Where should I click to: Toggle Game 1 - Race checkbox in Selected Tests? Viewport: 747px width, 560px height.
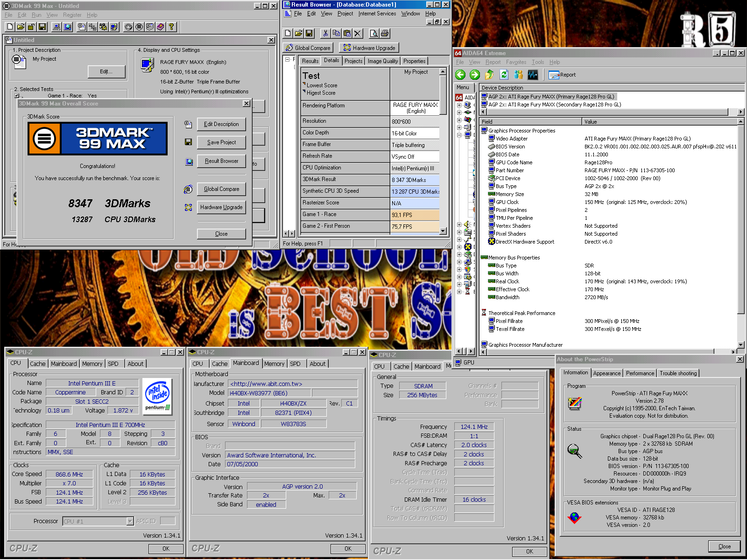click(x=17, y=95)
